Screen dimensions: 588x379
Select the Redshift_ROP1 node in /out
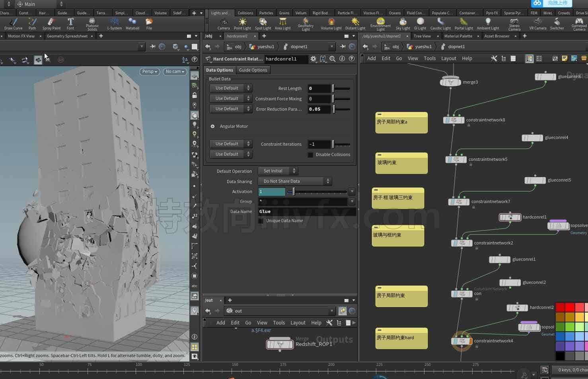tap(280, 344)
